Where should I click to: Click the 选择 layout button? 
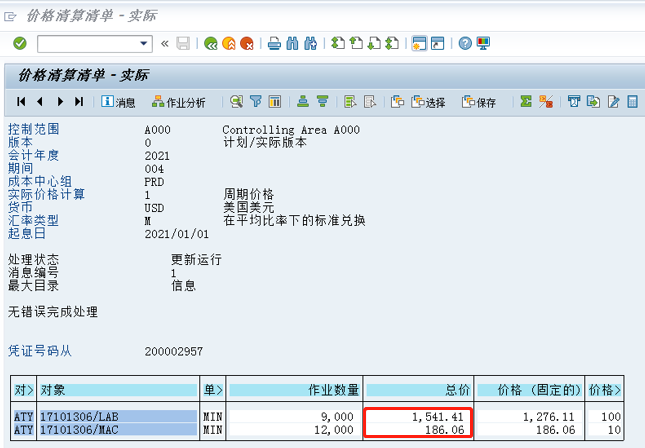(428, 102)
